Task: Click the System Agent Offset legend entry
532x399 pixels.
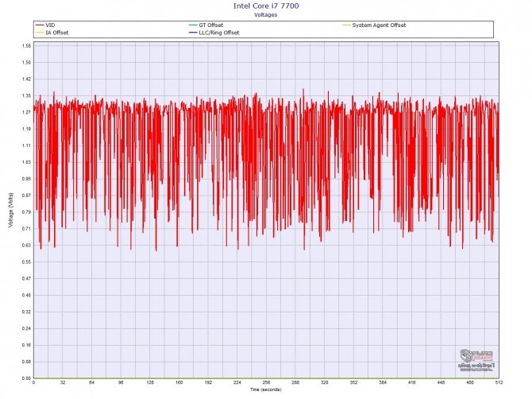Action: click(374, 25)
